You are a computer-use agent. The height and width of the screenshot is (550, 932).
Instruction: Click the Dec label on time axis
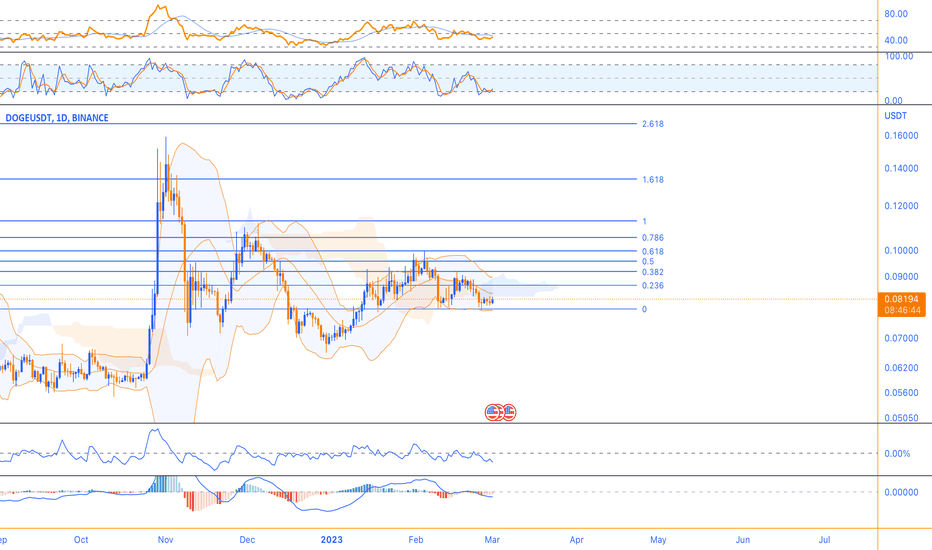point(247,540)
